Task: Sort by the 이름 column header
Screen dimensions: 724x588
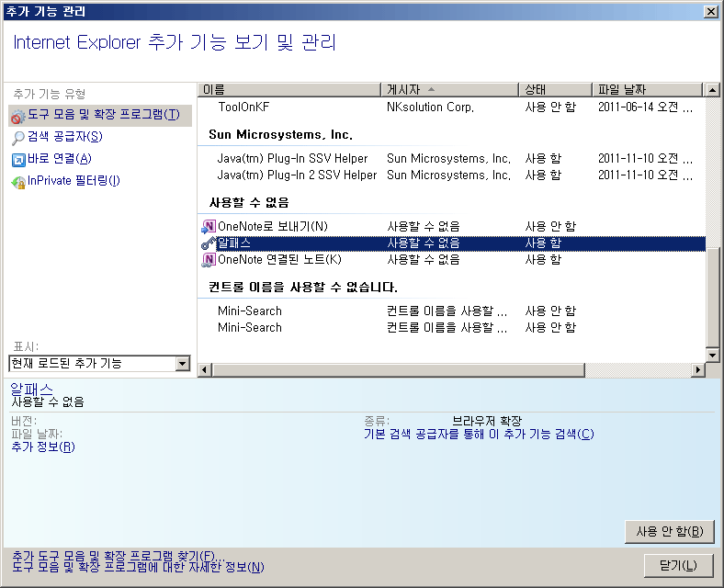Action: tap(289, 89)
